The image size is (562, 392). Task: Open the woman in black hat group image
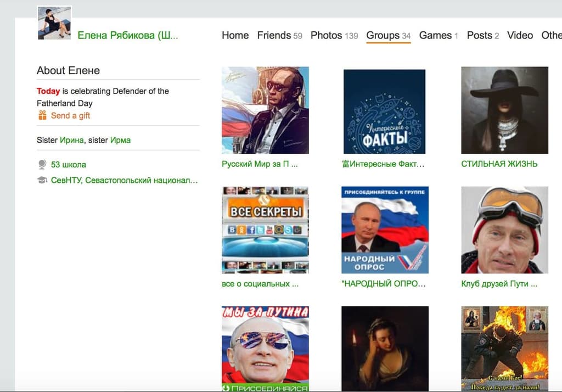coord(504,110)
